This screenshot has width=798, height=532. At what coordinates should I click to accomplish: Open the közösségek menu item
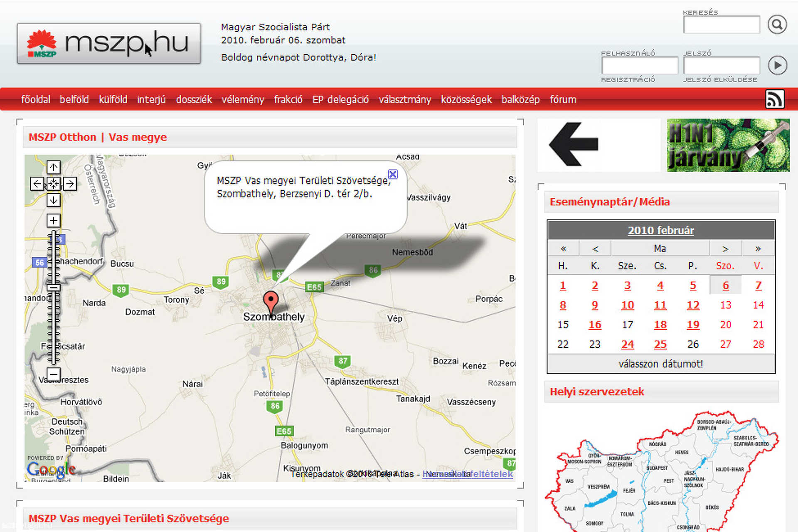466,100
